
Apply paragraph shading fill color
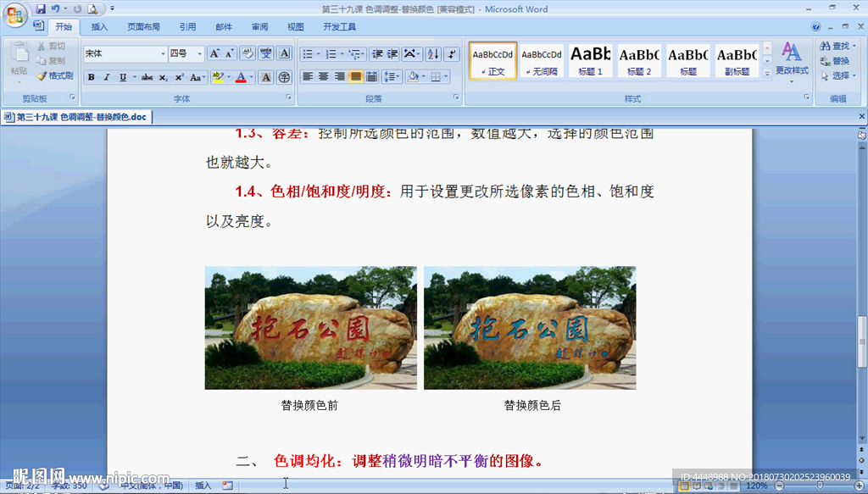click(413, 77)
